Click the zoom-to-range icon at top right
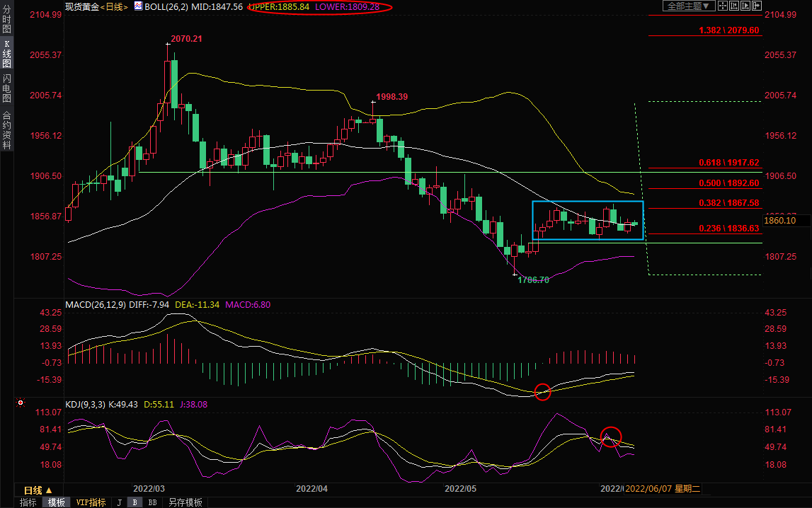This screenshot has height=508, width=812. (734, 6)
